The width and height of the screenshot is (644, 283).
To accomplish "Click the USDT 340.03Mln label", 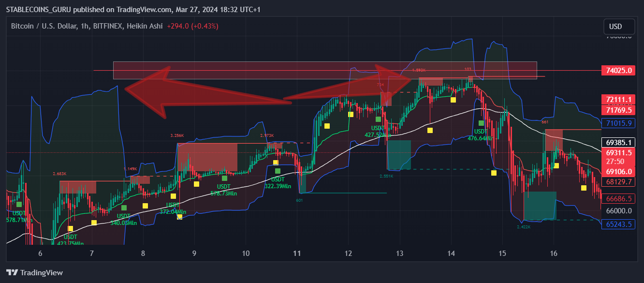I will tap(124, 219).
